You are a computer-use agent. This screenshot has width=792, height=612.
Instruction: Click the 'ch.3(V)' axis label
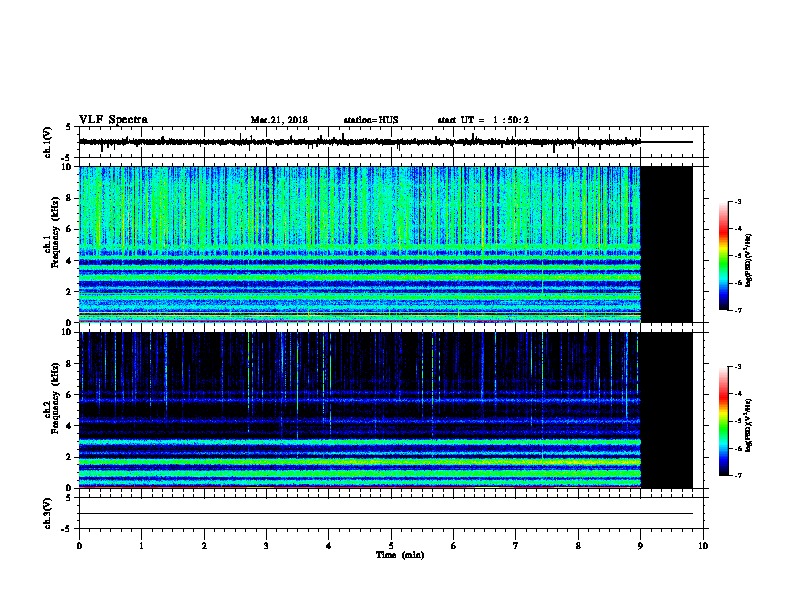coord(47,513)
